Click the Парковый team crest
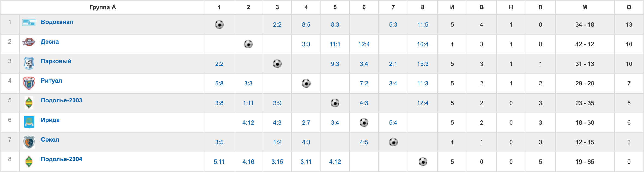Viewport: 644px width, 172px height. pyautogui.click(x=29, y=64)
